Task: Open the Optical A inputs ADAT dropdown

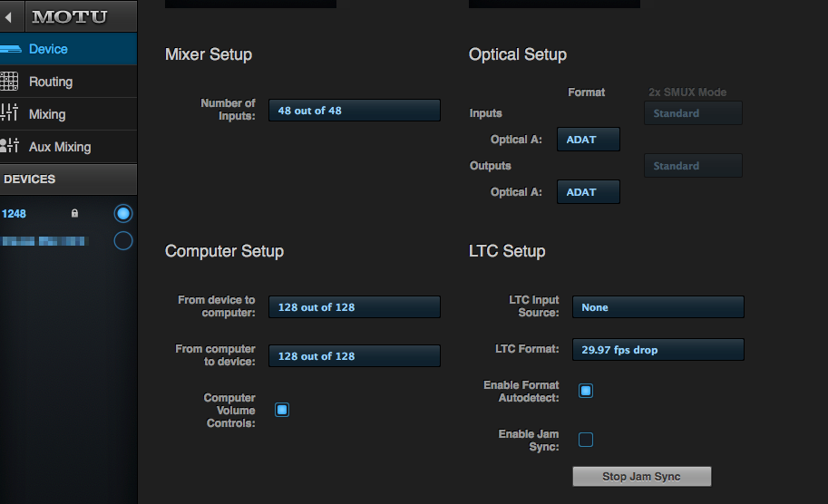Action: point(589,140)
